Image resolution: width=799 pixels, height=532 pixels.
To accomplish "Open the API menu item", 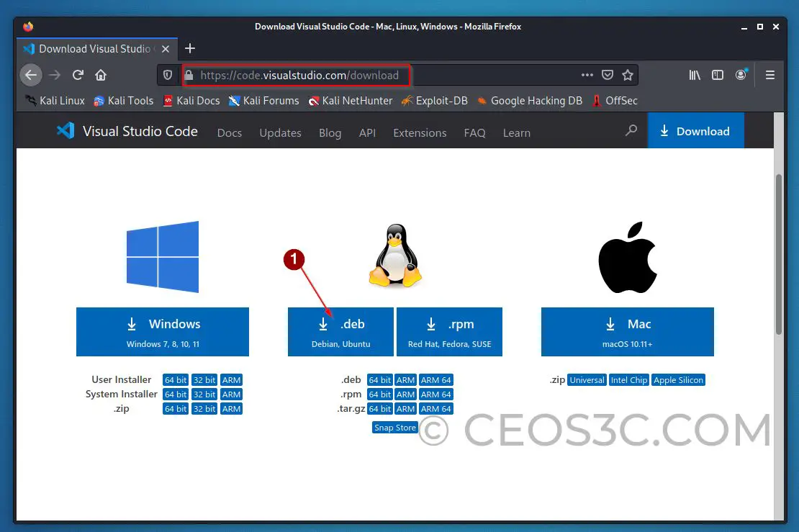I will (367, 133).
